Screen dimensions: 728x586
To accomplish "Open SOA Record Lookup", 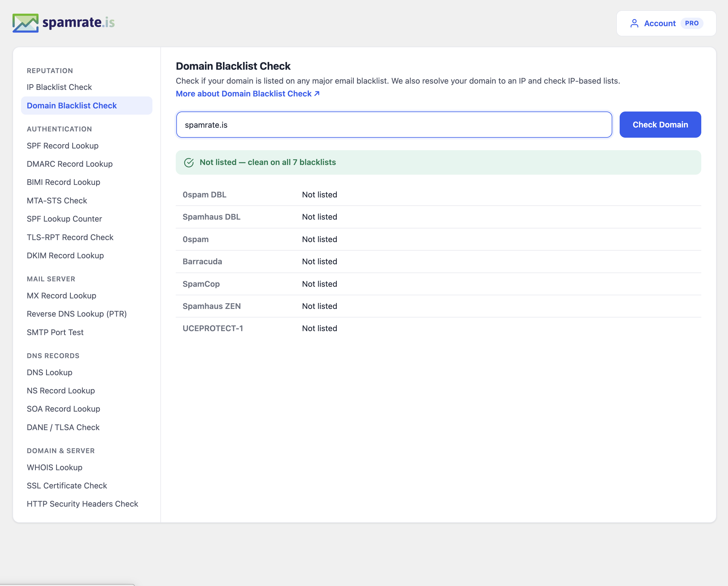I will click(x=63, y=409).
